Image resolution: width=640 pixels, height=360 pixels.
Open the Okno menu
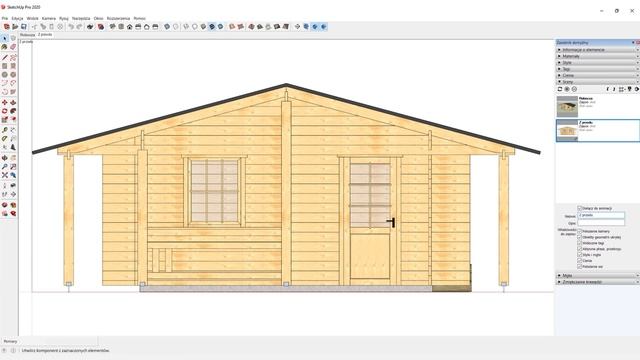point(98,18)
